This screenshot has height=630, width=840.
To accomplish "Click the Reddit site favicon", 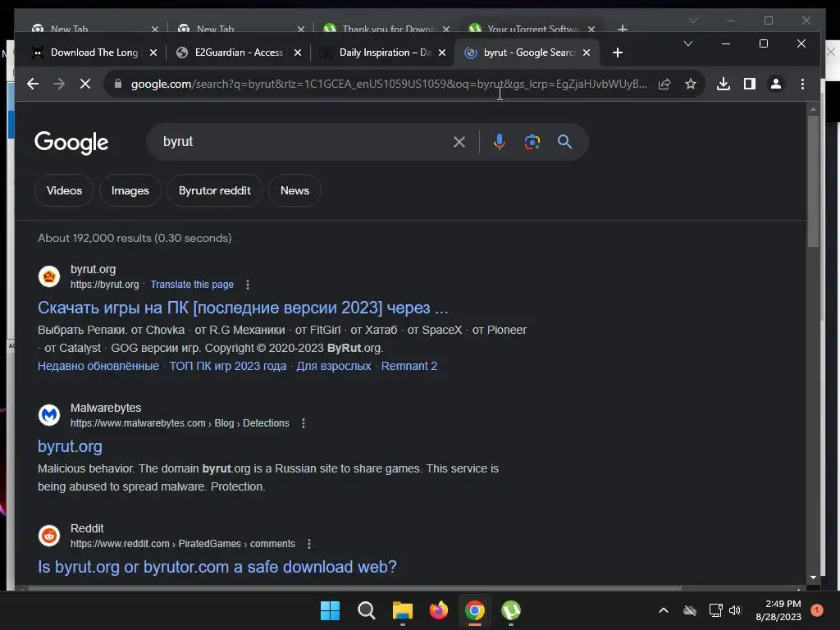I will [x=49, y=536].
